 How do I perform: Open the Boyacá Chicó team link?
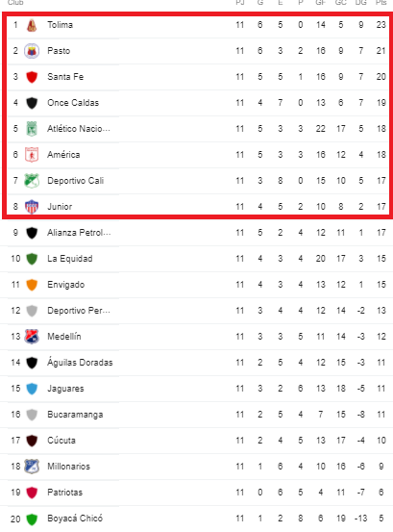click(x=75, y=519)
